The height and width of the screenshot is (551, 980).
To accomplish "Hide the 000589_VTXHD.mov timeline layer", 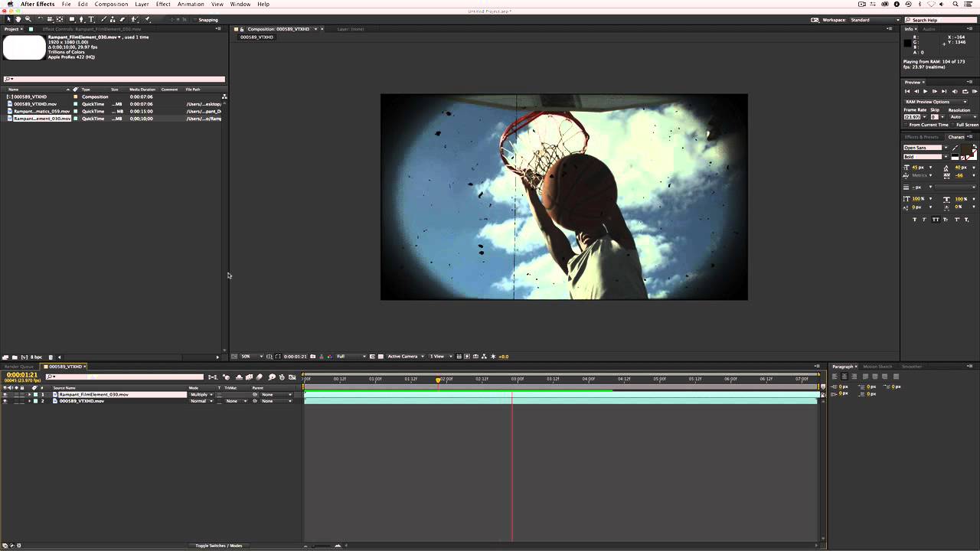I will [5, 401].
